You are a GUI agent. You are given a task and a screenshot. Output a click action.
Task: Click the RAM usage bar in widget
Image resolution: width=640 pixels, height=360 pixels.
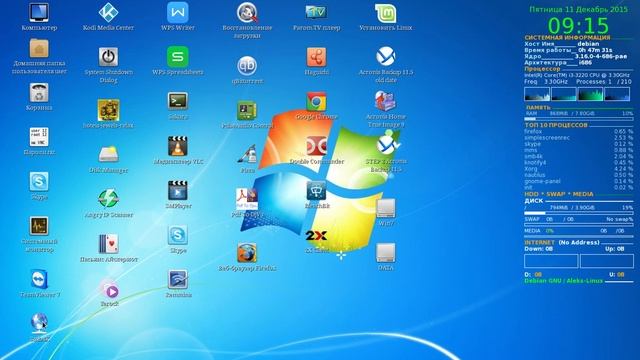(578, 119)
